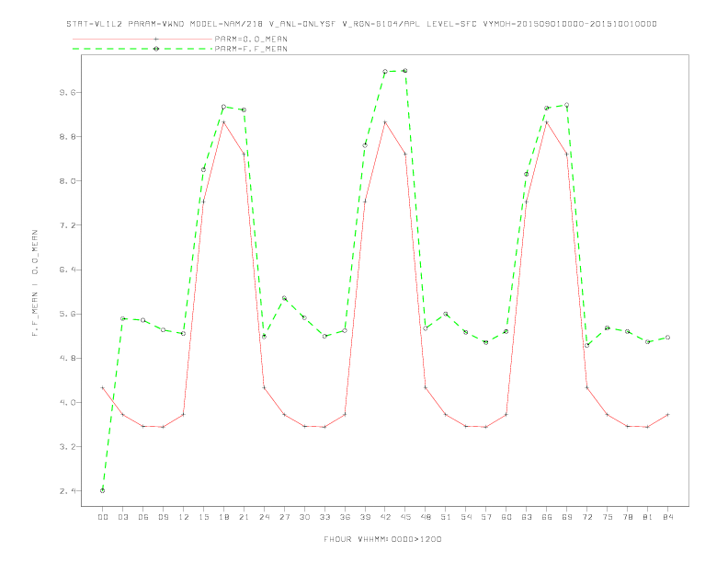The height and width of the screenshot is (563, 728).
Task: Click the x-axis hour label 81
Action: pyautogui.click(x=648, y=517)
